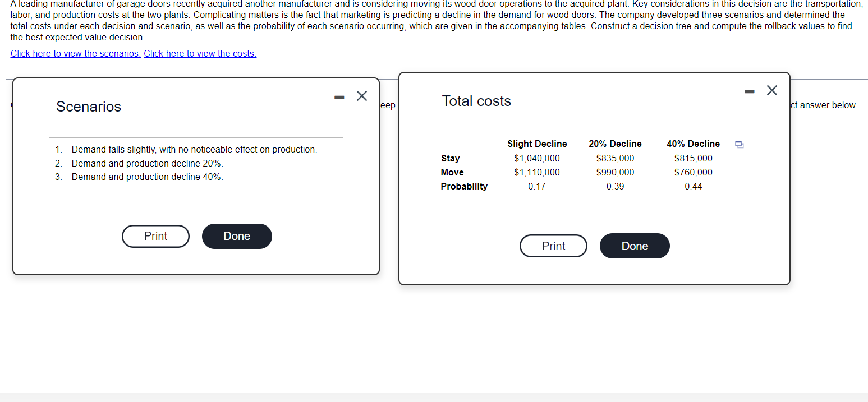The height and width of the screenshot is (402, 868).
Task: Click the 20% Decline column header
Action: point(615,144)
